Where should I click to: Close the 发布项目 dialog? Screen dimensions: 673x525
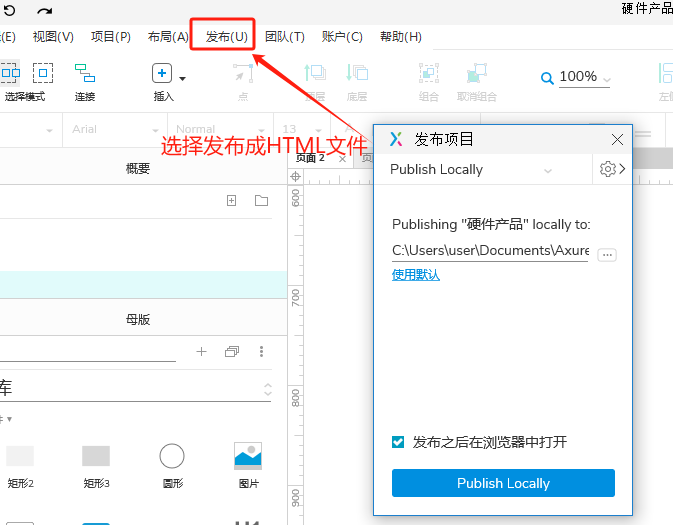coord(617,140)
